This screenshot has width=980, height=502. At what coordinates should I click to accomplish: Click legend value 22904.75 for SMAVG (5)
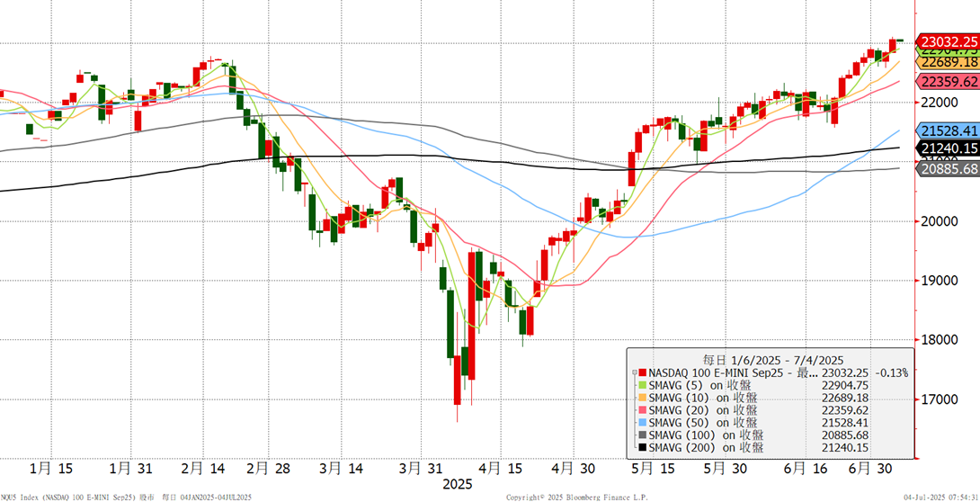(846, 386)
